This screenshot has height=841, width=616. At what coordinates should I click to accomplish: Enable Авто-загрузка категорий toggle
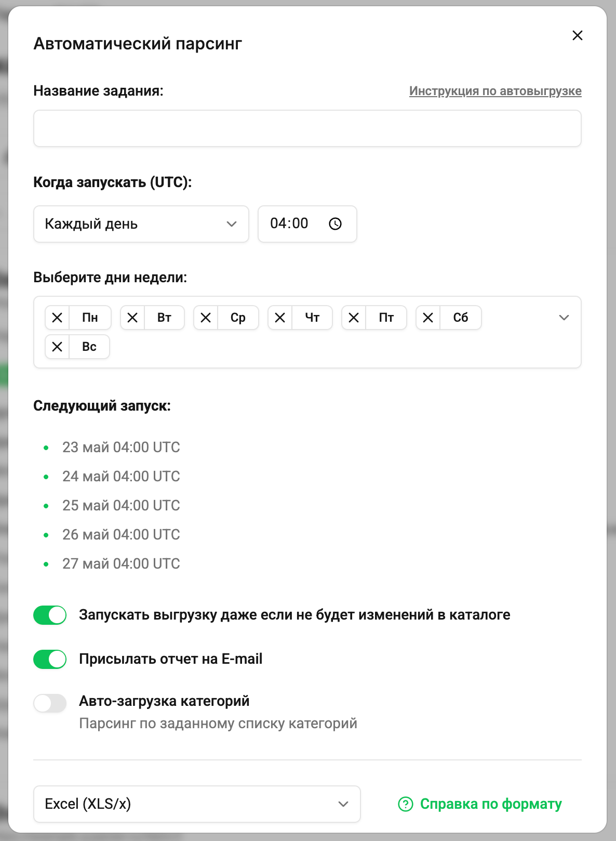(50, 704)
